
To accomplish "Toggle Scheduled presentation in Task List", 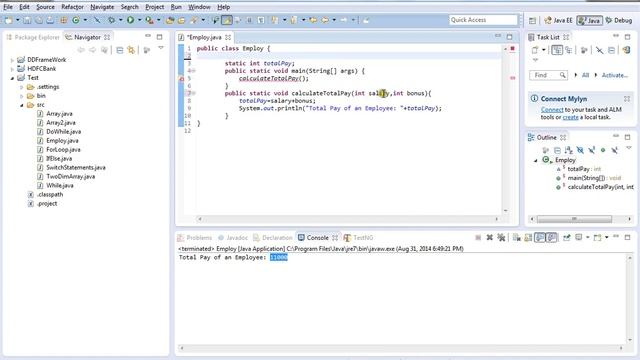I will [569, 50].
